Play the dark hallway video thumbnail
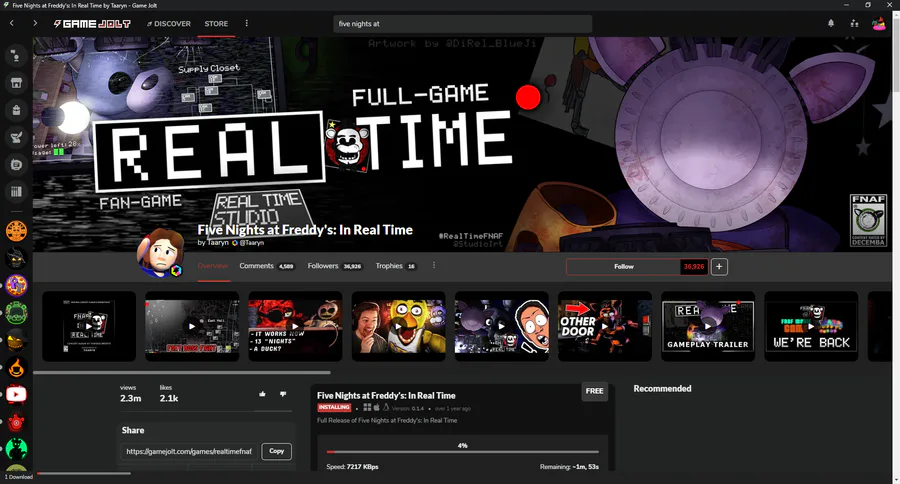 click(192, 326)
